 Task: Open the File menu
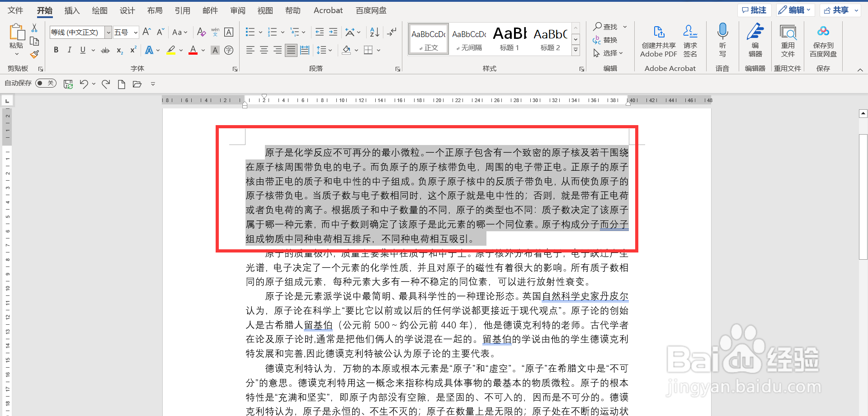pyautogui.click(x=15, y=10)
